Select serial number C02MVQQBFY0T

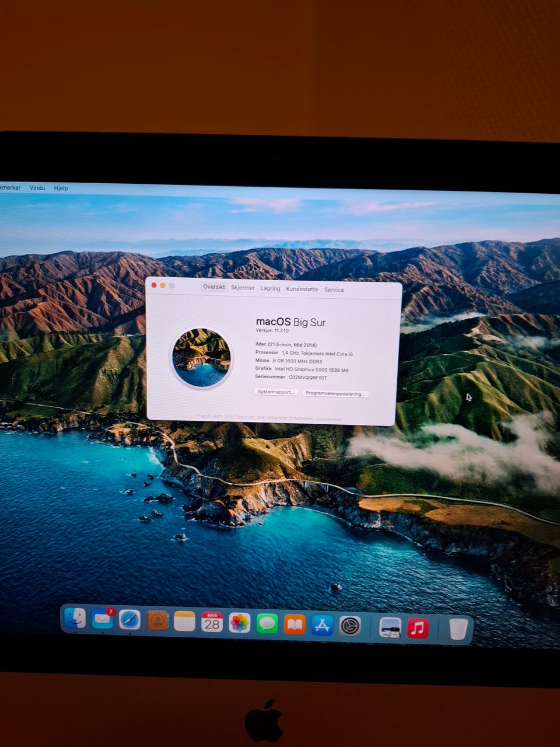coord(308,378)
